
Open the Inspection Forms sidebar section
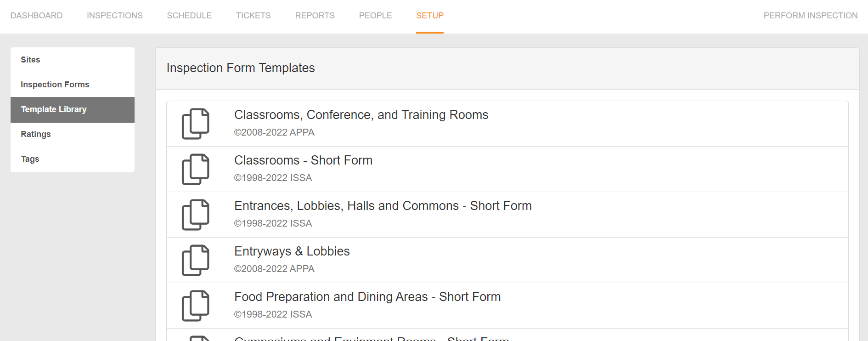pyautogui.click(x=55, y=84)
